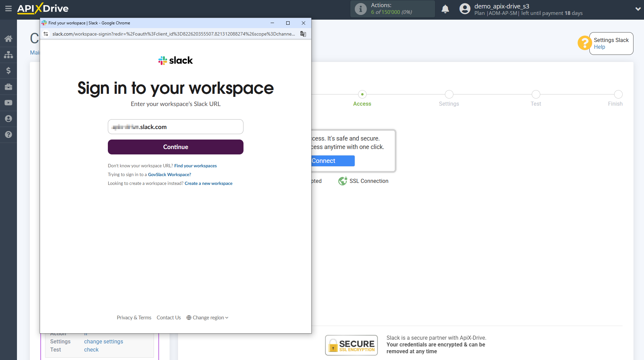The width and height of the screenshot is (644, 360).
Task: Expand the account dropdown chevron
Action: pyautogui.click(x=638, y=9)
